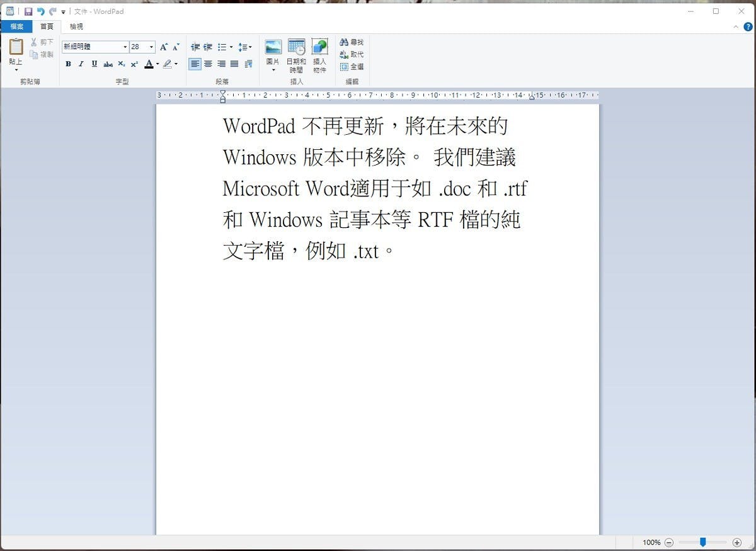Click the 插入物件 insert object icon
Viewport: 756px width, 551px height.
tap(320, 56)
